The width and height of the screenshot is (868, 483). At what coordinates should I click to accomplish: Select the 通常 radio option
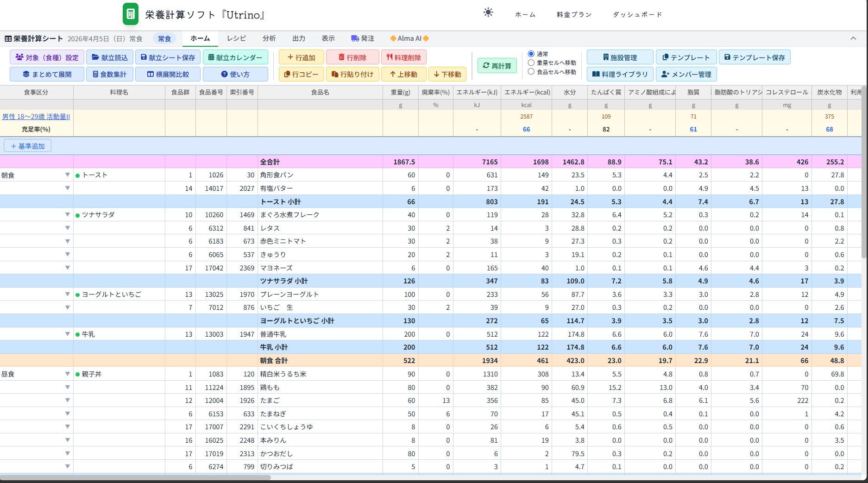[531, 54]
